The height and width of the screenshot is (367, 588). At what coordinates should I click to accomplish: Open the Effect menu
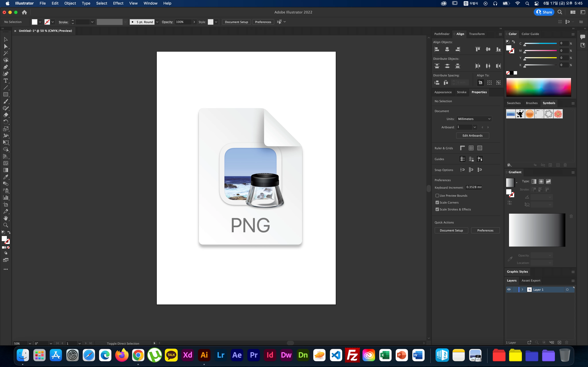coord(118,3)
